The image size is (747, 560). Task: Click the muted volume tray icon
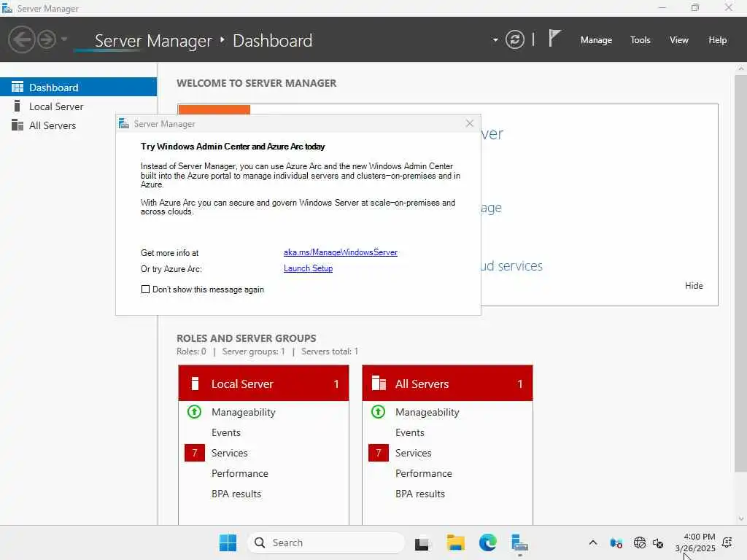tap(658, 542)
